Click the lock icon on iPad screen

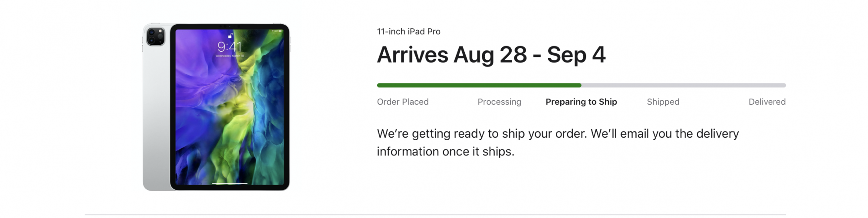pyautogui.click(x=230, y=36)
